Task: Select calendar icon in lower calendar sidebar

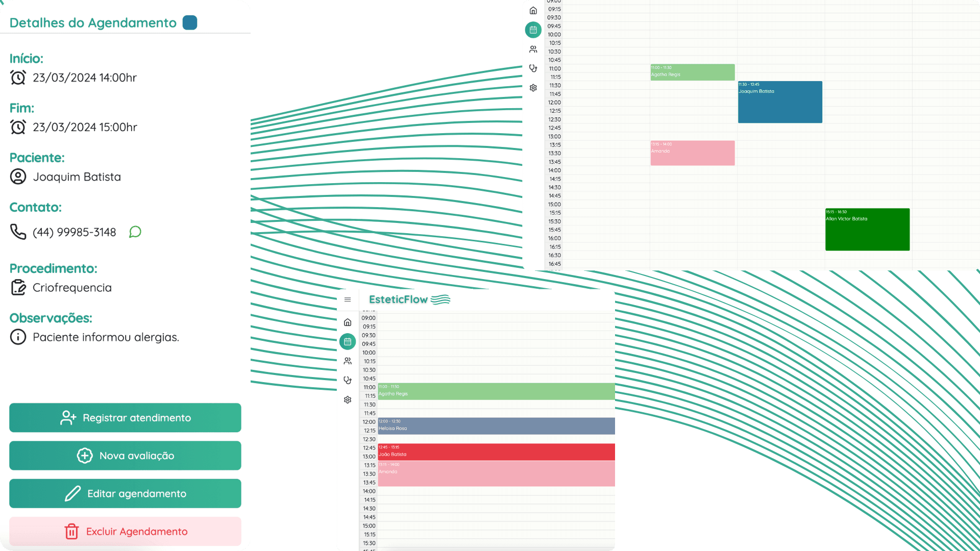Action: point(348,342)
